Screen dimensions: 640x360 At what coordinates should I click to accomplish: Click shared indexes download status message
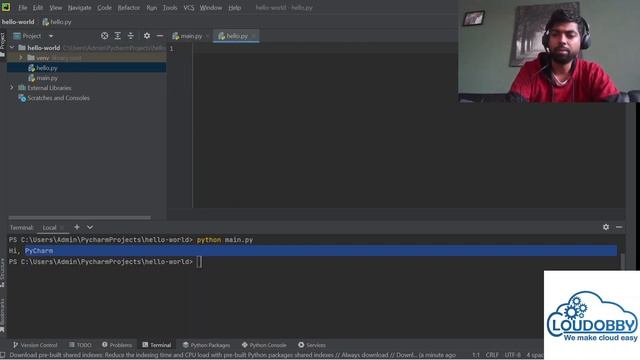click(232, 356)
